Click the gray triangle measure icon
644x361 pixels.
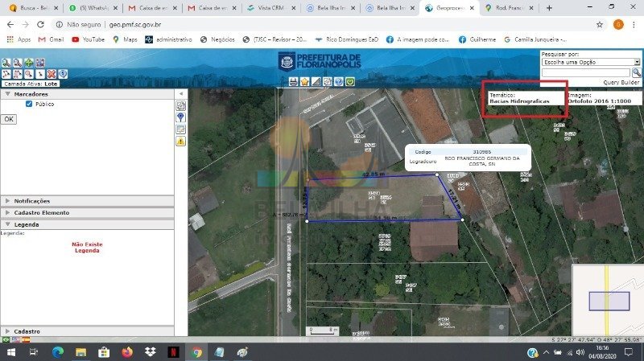316,82
